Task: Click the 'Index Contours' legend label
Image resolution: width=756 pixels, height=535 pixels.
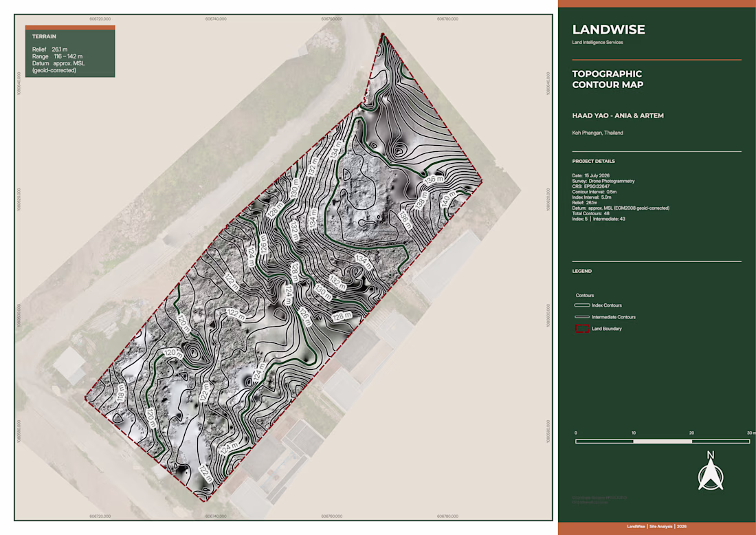Action: pos(607,305)
